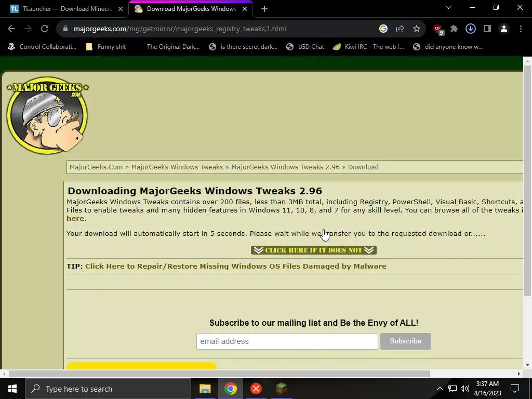Close the Download MajorGeeks tab
532x399 pixels.
tap(245, 9)
